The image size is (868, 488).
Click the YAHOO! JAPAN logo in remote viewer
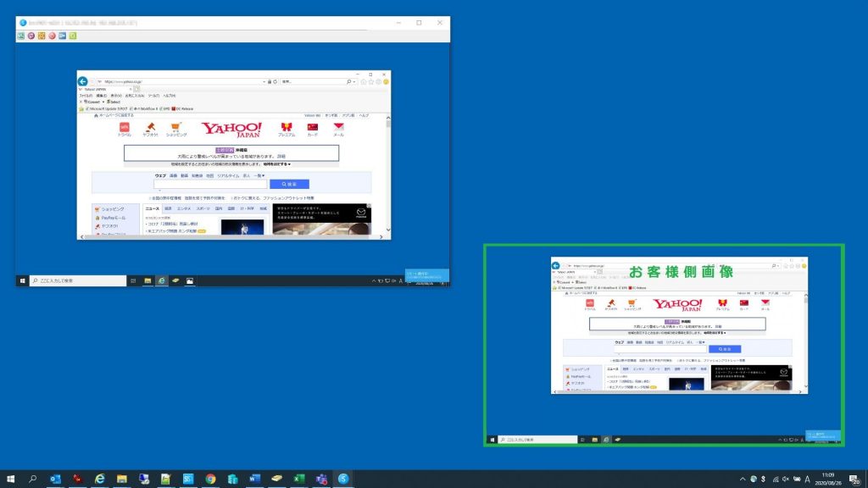click(x=231, y=130)
